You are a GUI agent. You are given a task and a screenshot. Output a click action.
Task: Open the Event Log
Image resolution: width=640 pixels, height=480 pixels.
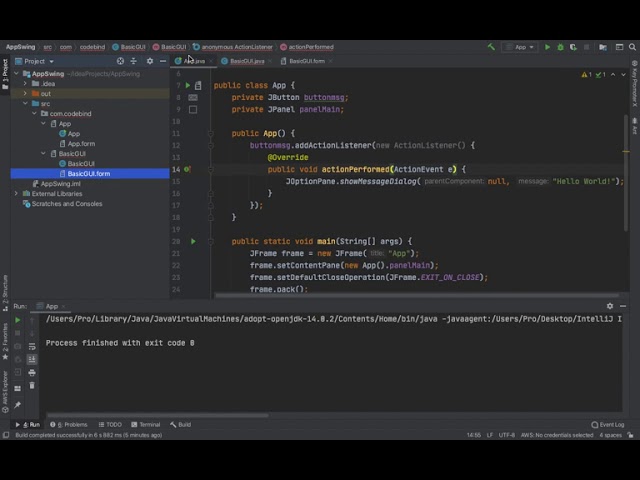pyautogui.click(x=608, y=424)
